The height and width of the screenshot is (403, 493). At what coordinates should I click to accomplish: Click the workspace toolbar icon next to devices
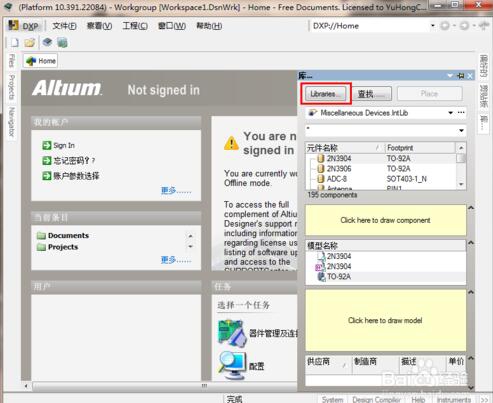62,42
